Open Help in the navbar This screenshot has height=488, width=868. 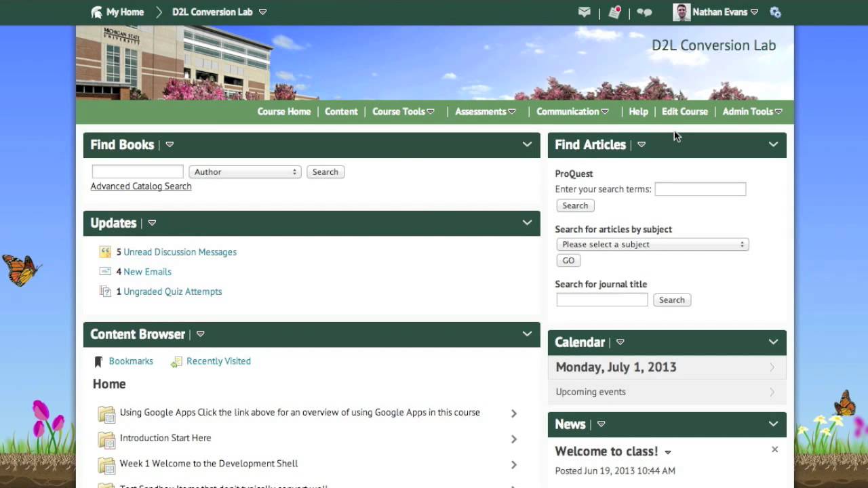pyautogui.click(x=638, y=112)
